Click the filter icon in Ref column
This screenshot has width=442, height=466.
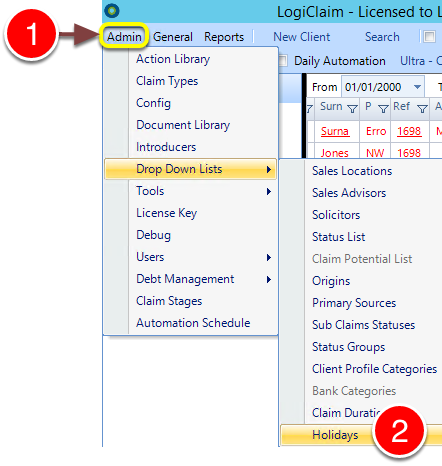click(x=422, y=109)
